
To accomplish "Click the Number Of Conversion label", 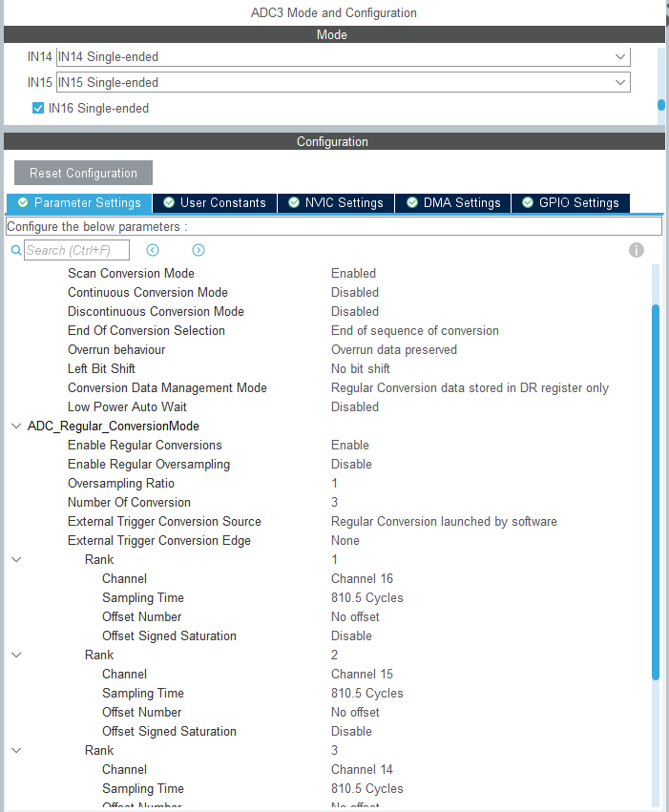I will click(129, 502).
